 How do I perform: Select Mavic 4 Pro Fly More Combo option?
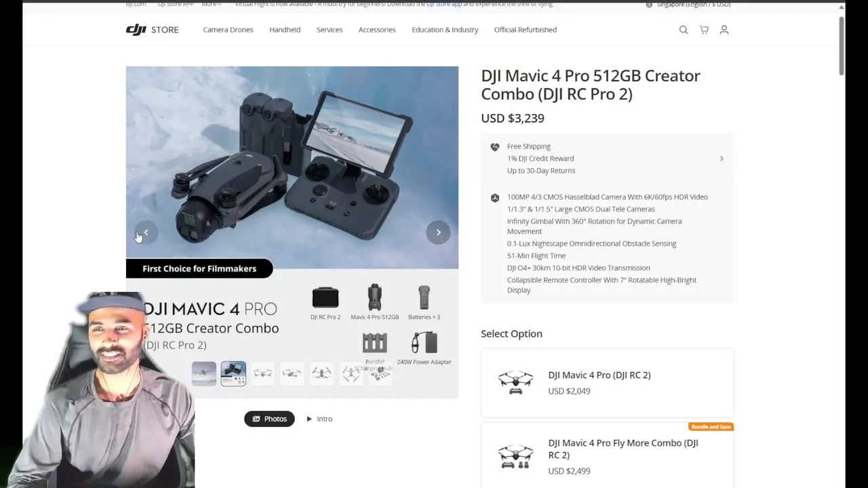[607, 455]
